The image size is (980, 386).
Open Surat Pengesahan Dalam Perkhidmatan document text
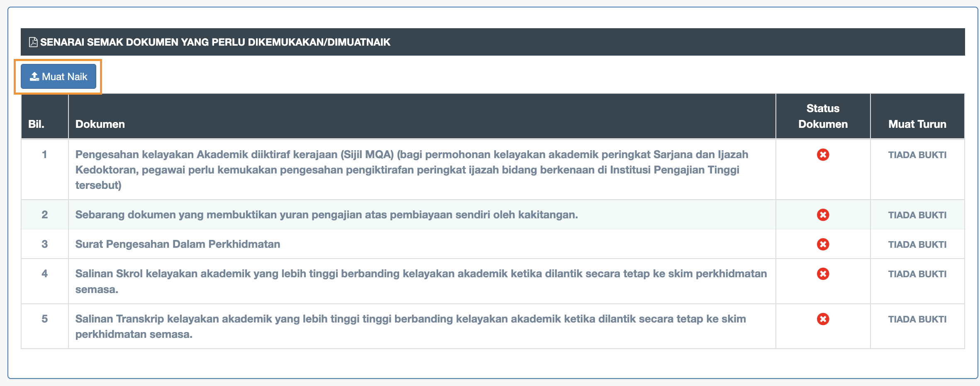click(178, 244)
